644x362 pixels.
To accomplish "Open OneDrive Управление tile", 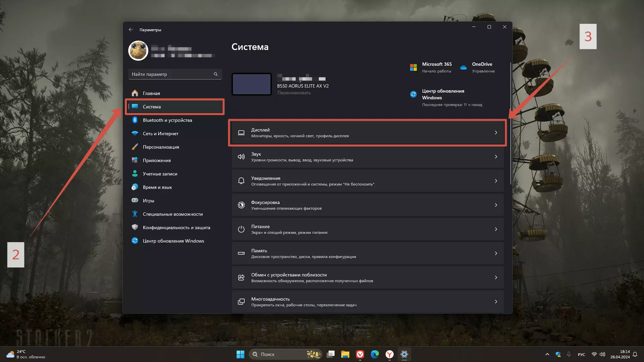I will pyautogui.click(x=478, y=67).
